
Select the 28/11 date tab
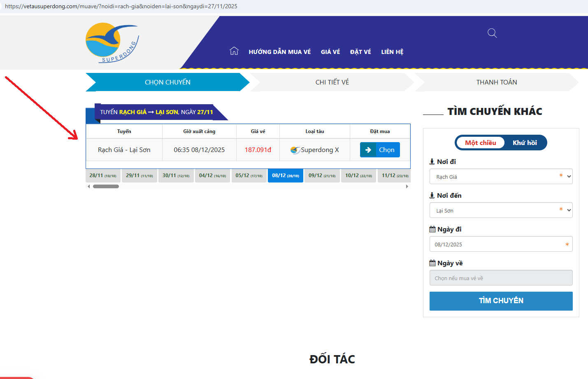(x=103, y=175)
